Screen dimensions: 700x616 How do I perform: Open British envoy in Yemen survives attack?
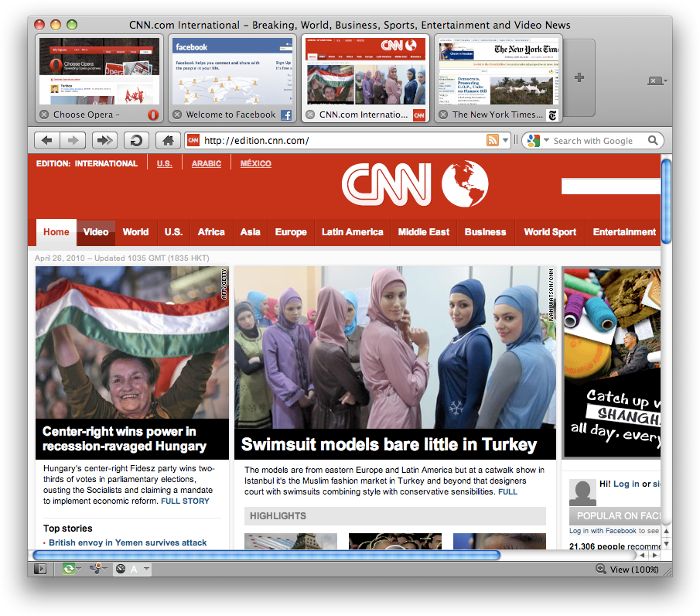[128, 542]
